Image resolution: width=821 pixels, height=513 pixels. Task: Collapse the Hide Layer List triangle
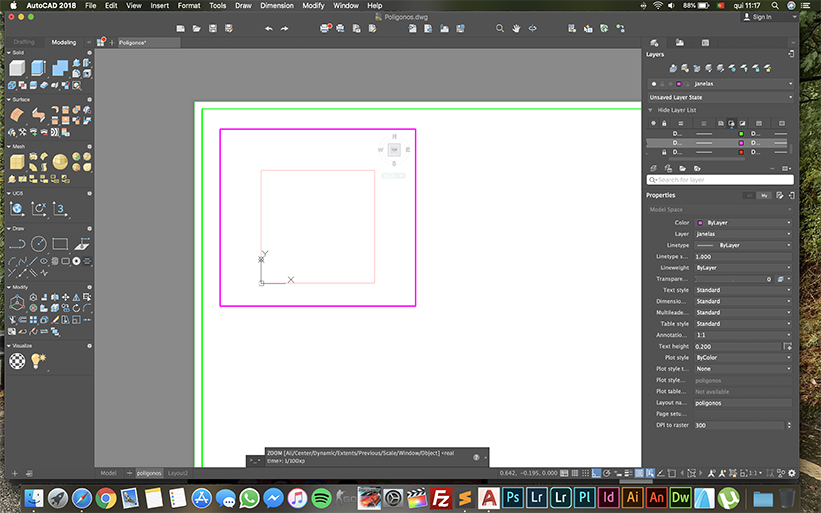tap(650, 110)
